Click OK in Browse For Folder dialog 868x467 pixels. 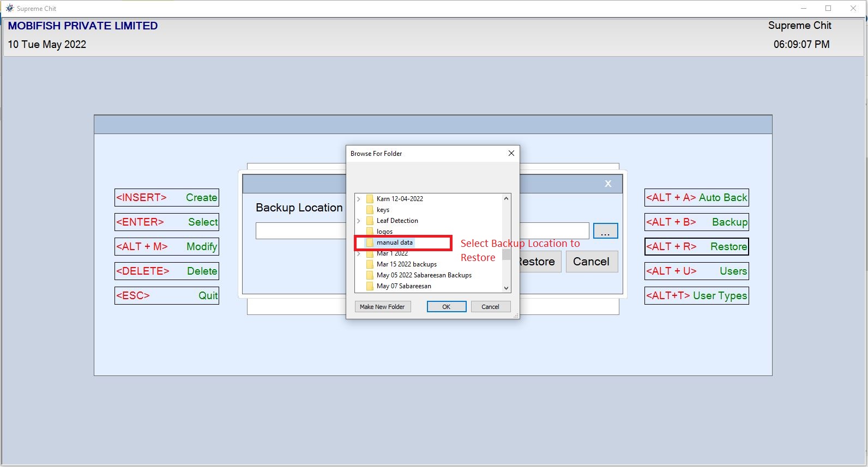pos(447,307)
